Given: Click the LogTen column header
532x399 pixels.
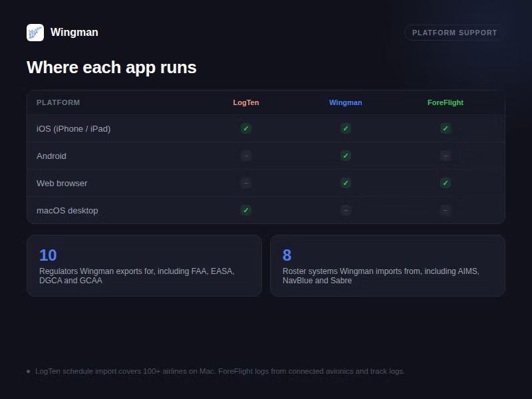Looking at the screenshot, I should tap(246, 102).
